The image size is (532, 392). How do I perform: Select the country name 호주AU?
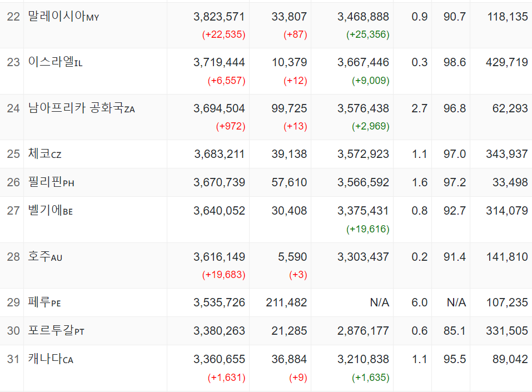(45, 256)
